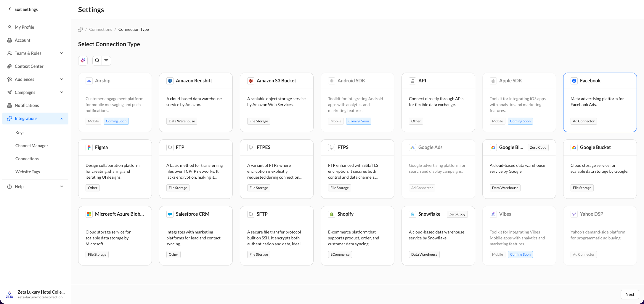Click the Zero Copy badge on Google BigQuery
This screenshot has height=304, width=644.
538,148
